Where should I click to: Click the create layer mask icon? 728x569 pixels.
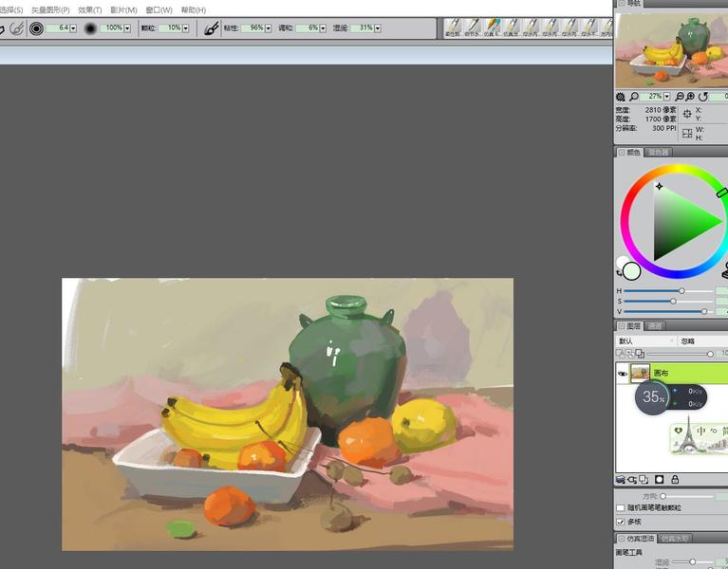(x=660, y=480)
